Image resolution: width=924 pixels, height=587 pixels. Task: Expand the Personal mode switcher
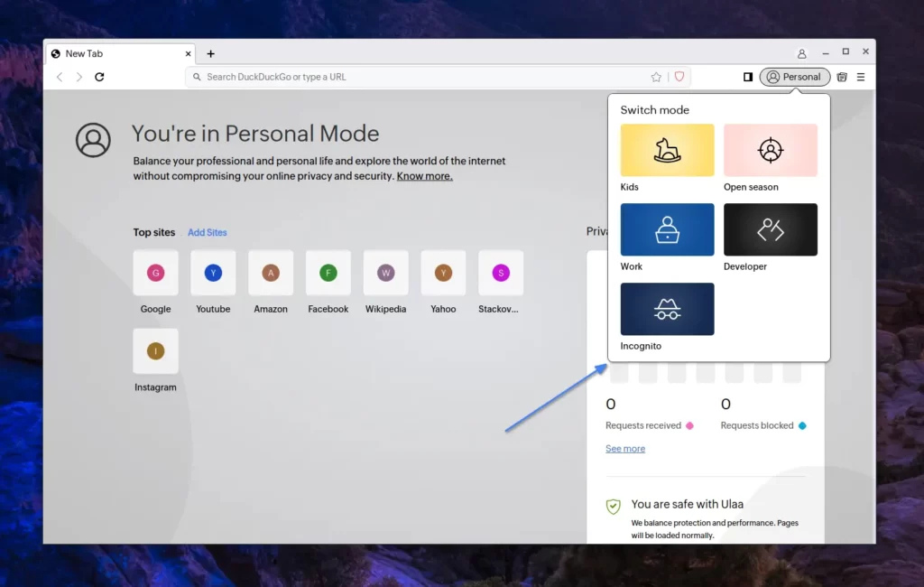tap(794, 77)
